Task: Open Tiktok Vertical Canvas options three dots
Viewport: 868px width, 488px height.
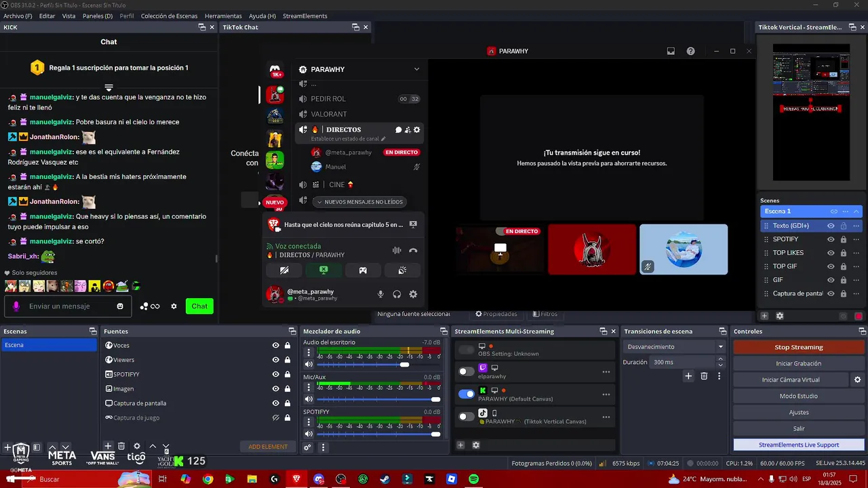Action: tap(606, 416)
